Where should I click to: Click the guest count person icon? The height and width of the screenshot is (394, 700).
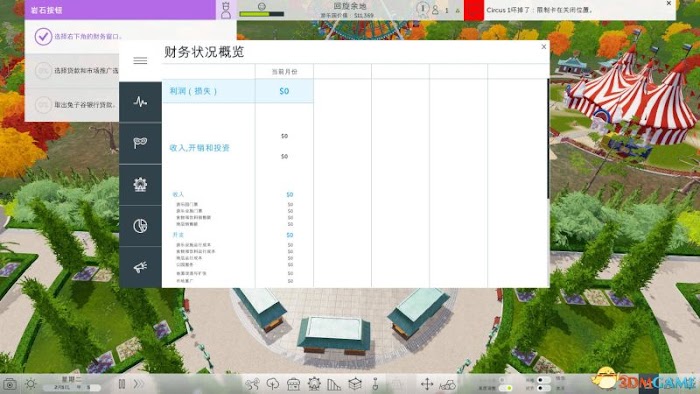tap(435, 10)
